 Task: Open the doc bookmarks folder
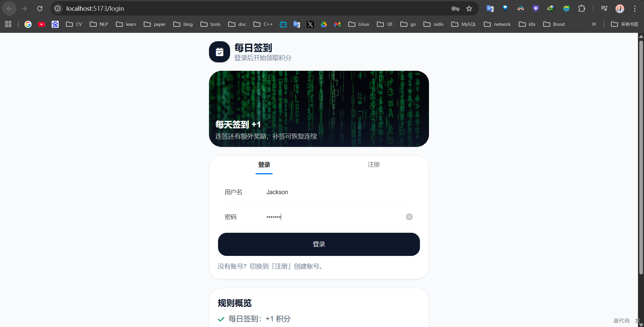coord(237,24)
